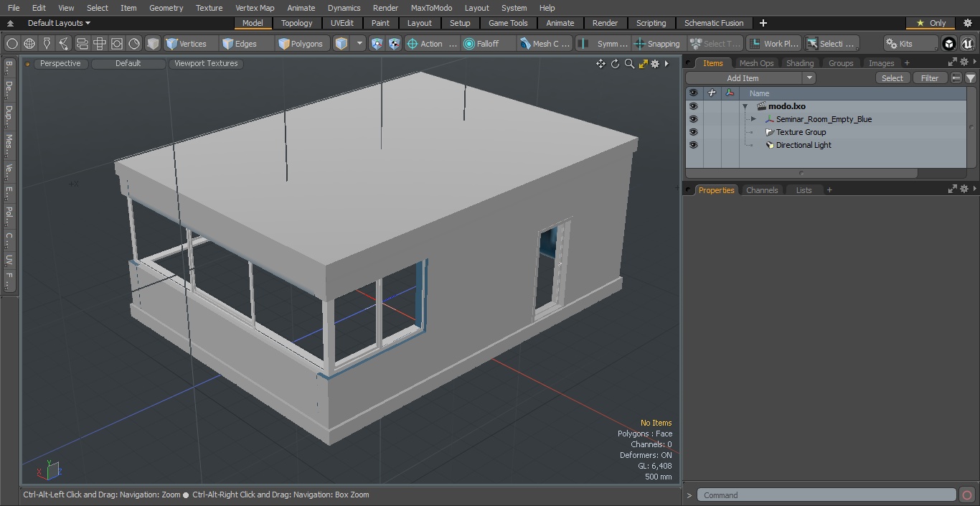
Task: Click the Select button in Items panel
Action: 892,78
